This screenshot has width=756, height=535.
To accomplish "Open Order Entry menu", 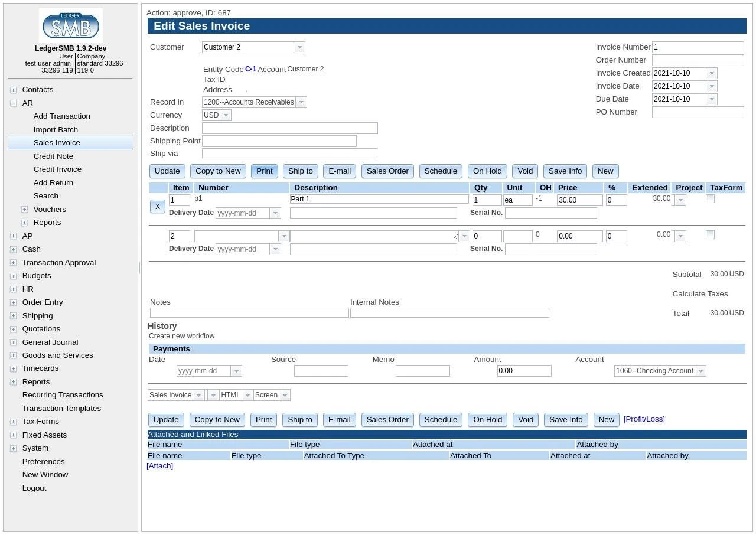I will (x=43, y=302).
